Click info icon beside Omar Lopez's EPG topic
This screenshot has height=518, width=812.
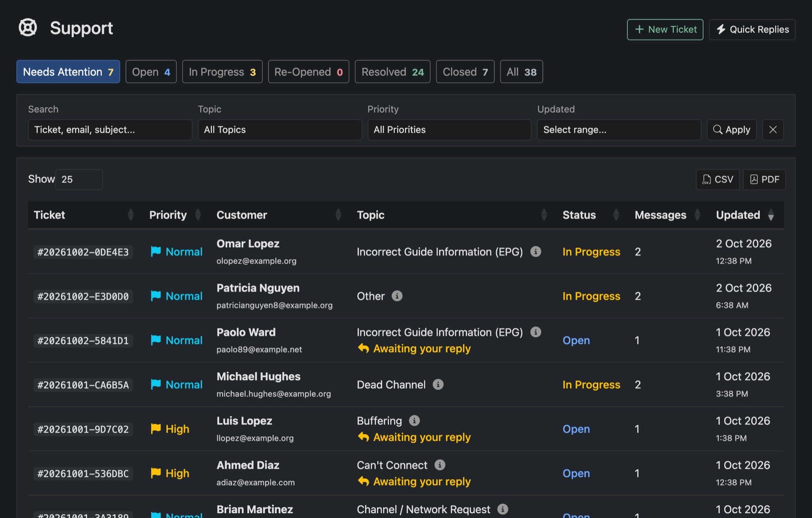535,252
